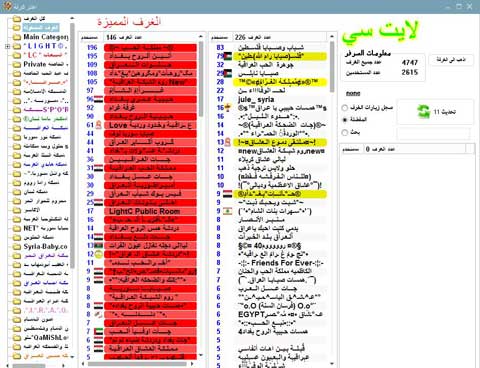Expand the L I G H T tree node
Viewport: 480px width, 368px height.
pos(7,46)
